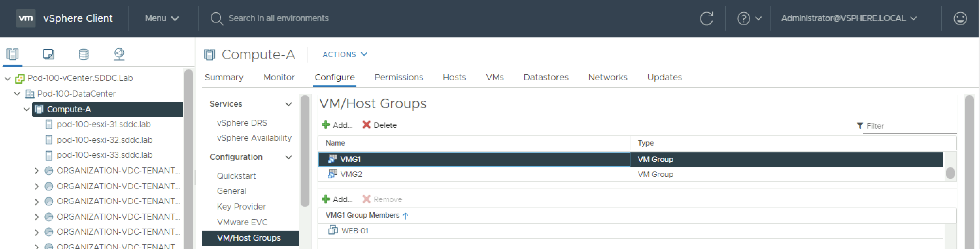Click Delete to remove the VM group
980x249 pixels.
pos(379,125)
